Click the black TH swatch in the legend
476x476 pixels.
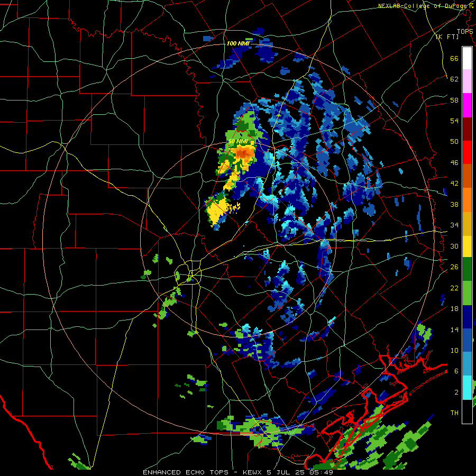(x=467, y=411)
